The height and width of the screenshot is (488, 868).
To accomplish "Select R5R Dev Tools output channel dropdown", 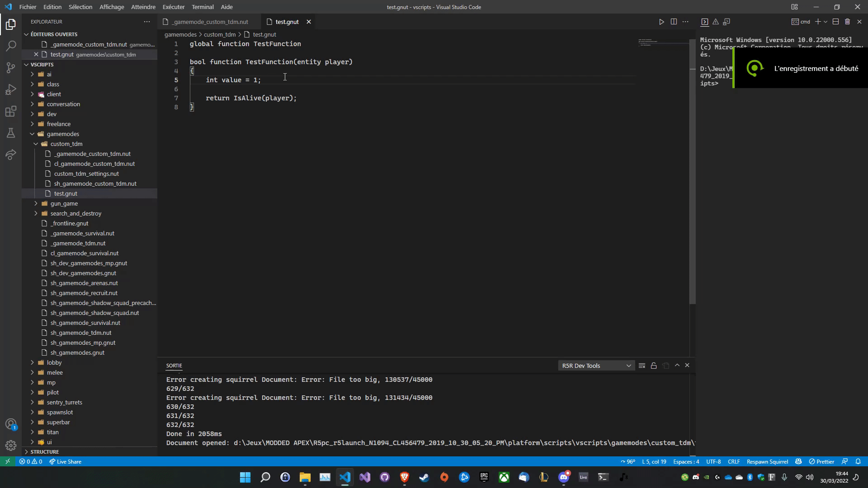I will pos(596,366).
